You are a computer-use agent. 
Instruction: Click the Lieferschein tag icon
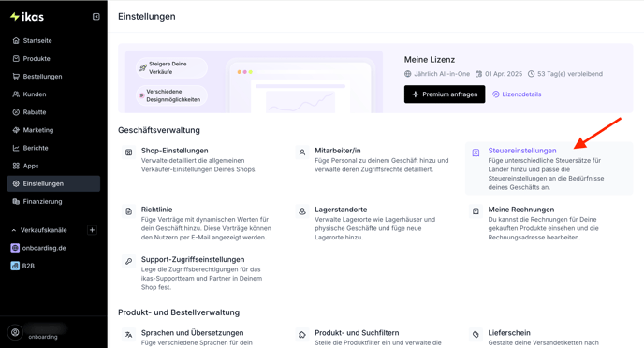[x=476, y=335]
